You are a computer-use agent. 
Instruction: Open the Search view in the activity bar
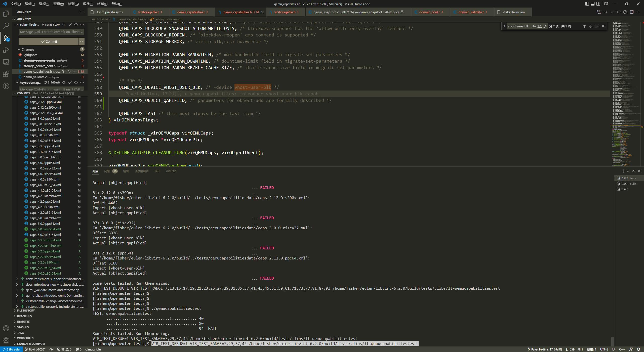(x=6, y=25)
